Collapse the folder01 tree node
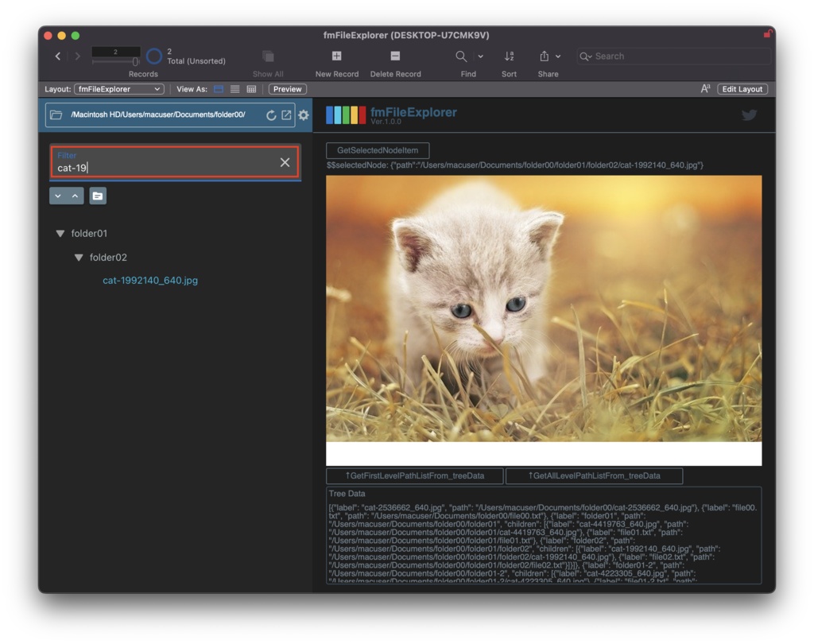Viewport: 814px width, 644px height. [60, 233]
